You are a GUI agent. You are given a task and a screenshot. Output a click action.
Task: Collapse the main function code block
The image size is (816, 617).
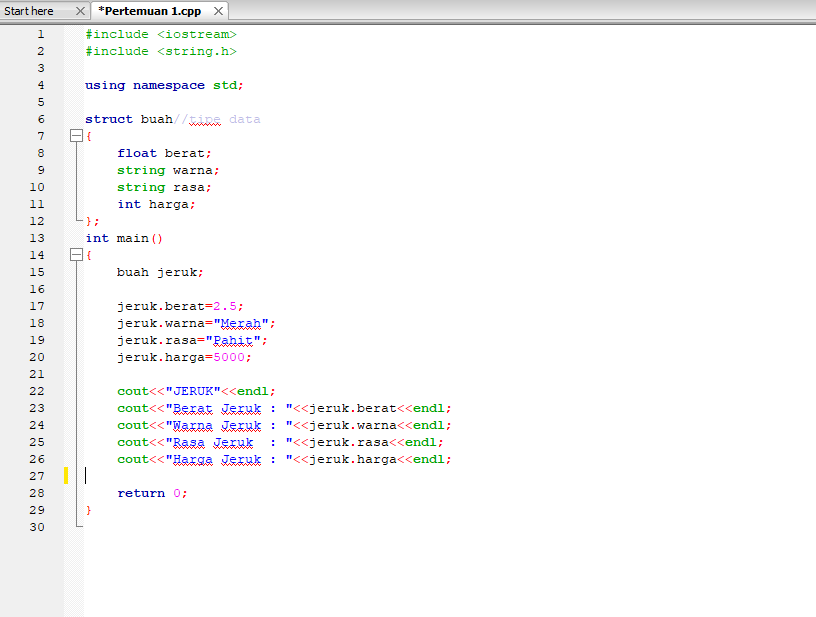77,254
